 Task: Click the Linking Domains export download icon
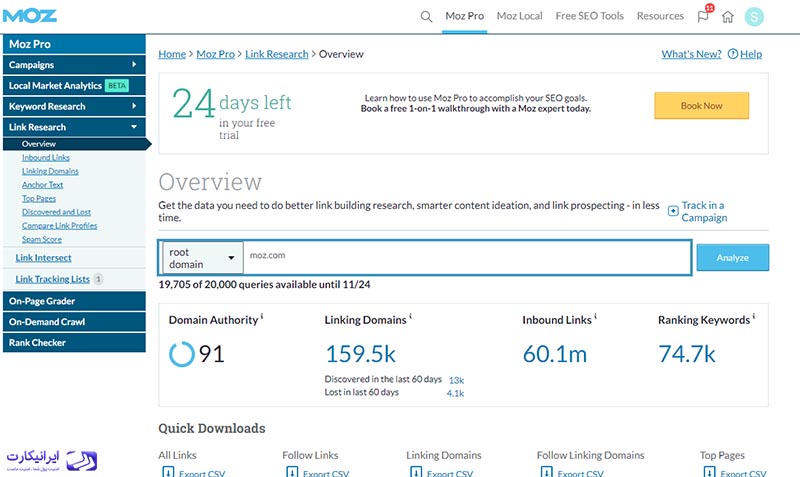(416, 472)
